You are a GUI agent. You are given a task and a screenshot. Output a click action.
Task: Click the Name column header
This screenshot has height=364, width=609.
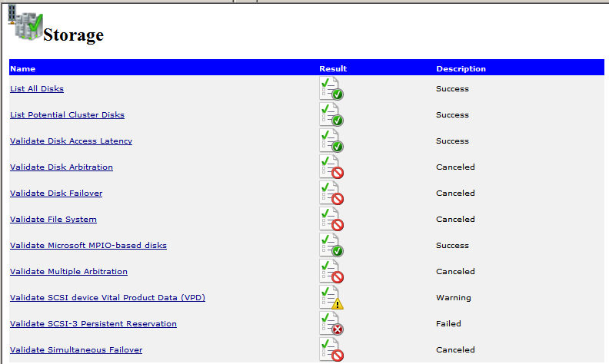coord(22,68)
